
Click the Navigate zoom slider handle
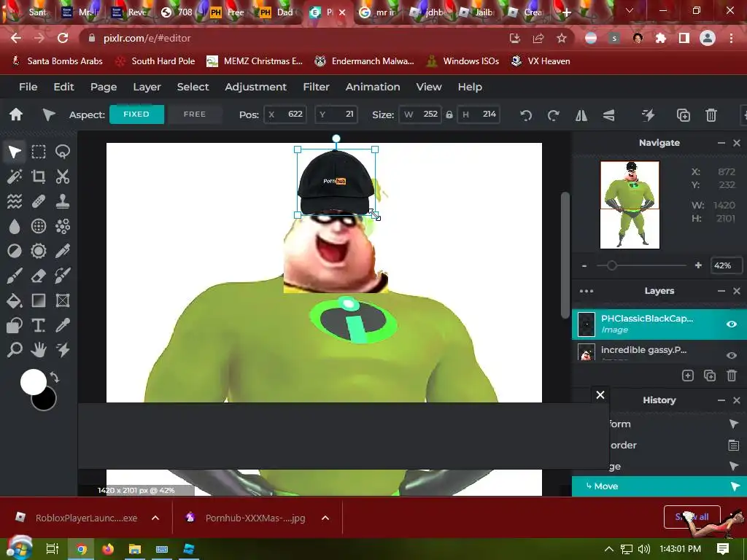[612, 265]
